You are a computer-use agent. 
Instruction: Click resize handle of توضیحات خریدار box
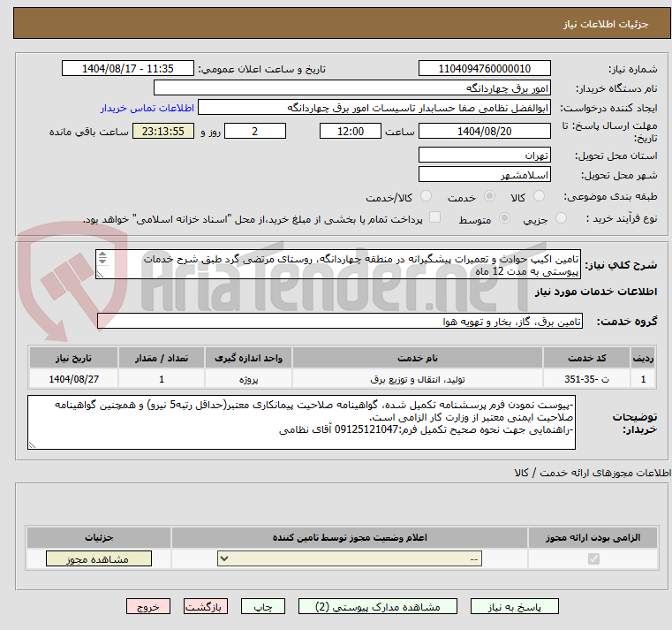(32, 445)
